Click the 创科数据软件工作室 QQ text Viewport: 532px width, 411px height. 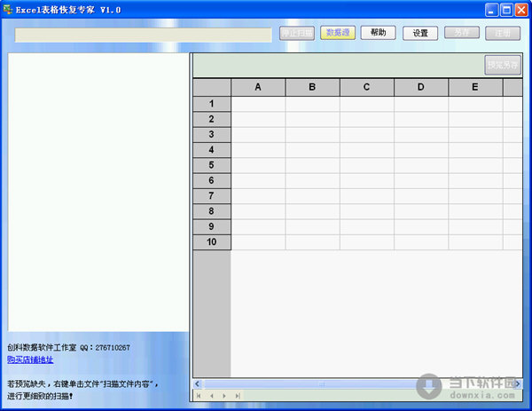[x=68, y=347]
